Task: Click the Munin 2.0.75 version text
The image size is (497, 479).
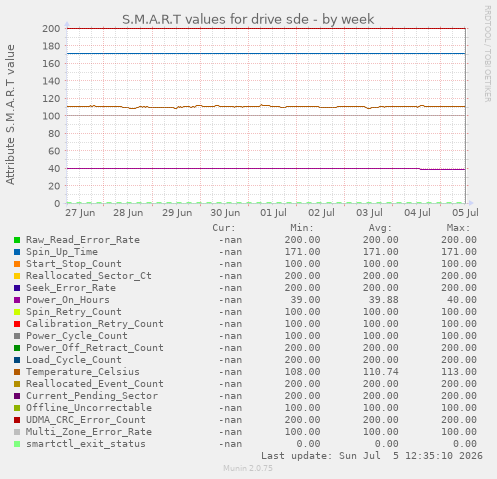Action: [248, 468]
